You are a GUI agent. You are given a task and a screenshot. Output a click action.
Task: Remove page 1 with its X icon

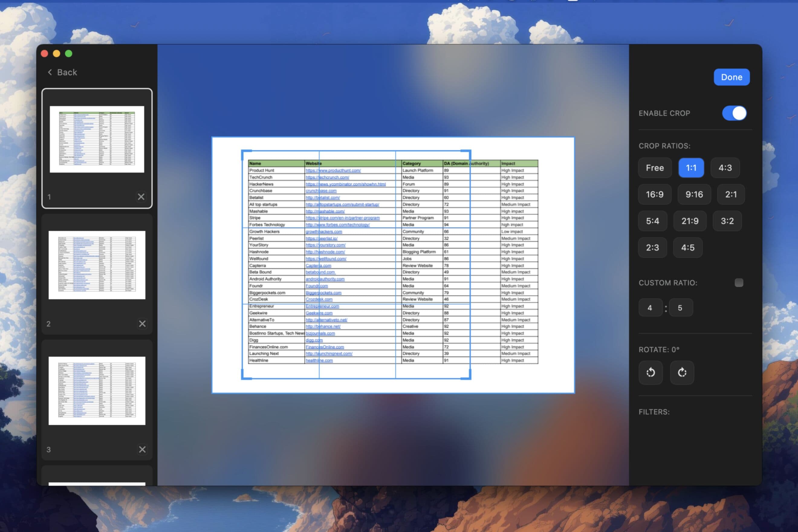click(141, 197)
